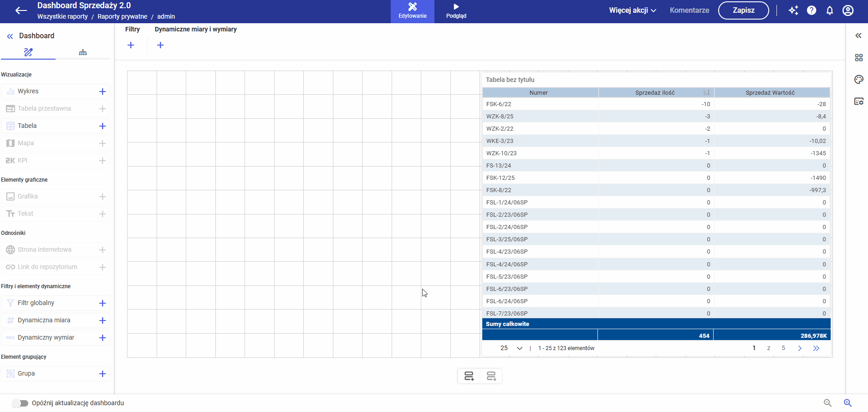
Task: Open notifications bell icon
Action: coord(830,10)
